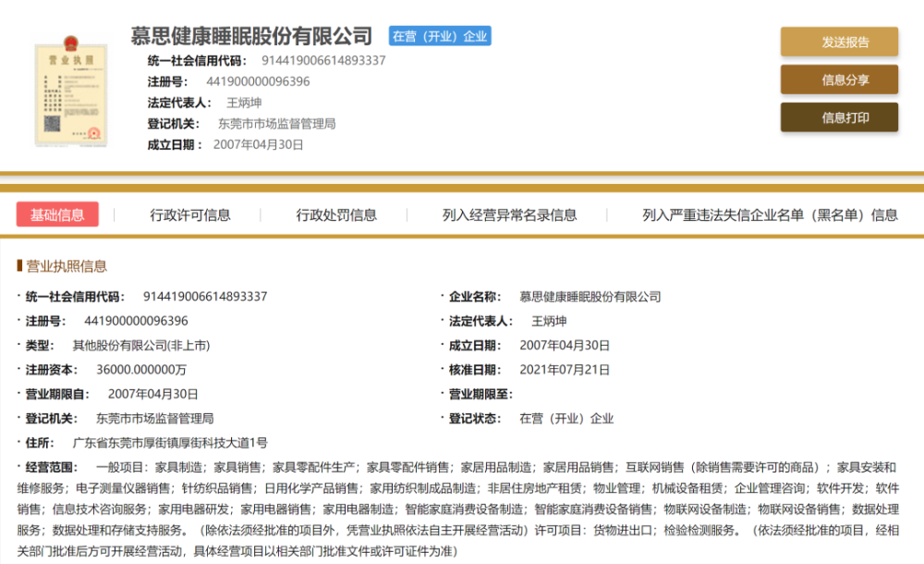924x564 pixels.
Task: Click the 营业期限至 label
Action: (480, 394)
